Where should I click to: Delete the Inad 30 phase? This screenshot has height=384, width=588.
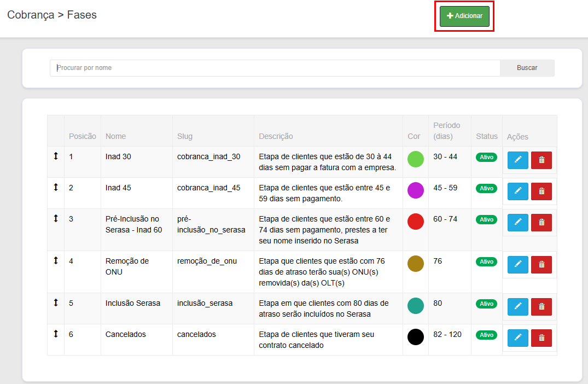[541, 160]
